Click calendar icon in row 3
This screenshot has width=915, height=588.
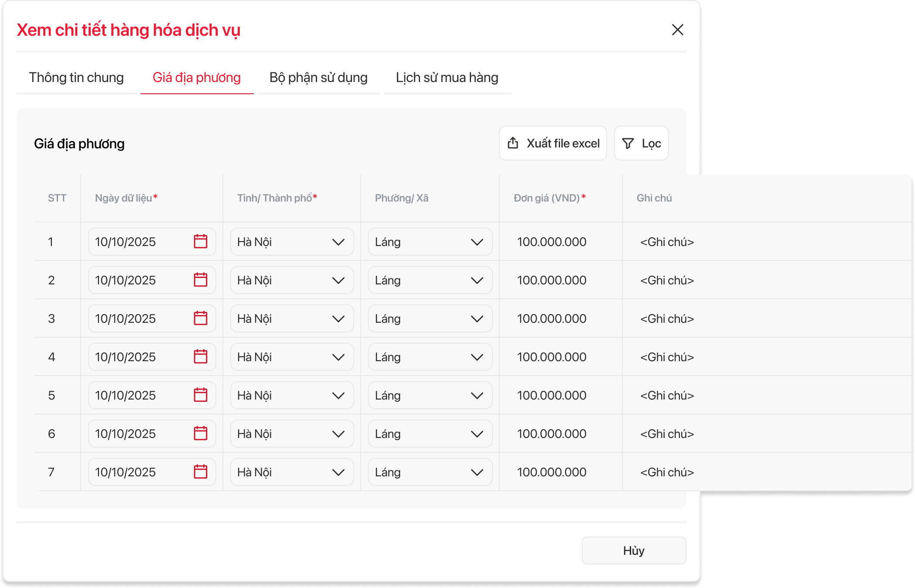point(201,318)
